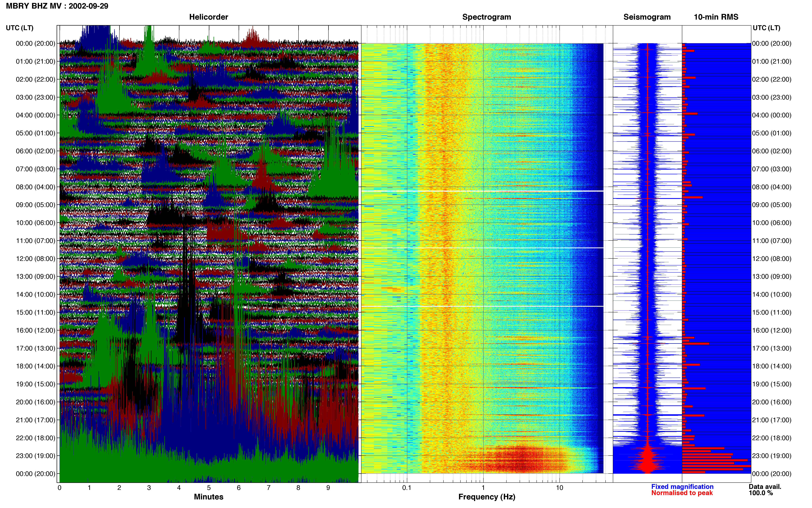Click Helicorder axis time 17:00 (13:00)

pos(36,348)
